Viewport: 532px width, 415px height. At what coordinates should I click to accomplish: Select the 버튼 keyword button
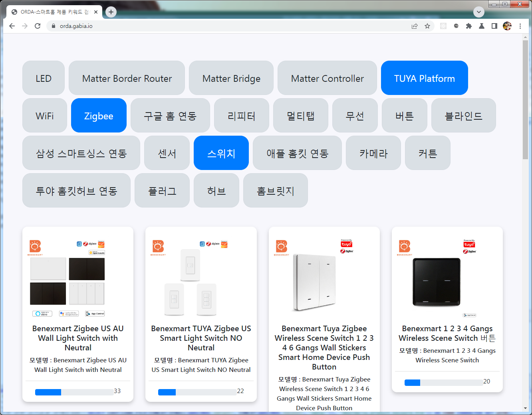click(x=405, y=115)
